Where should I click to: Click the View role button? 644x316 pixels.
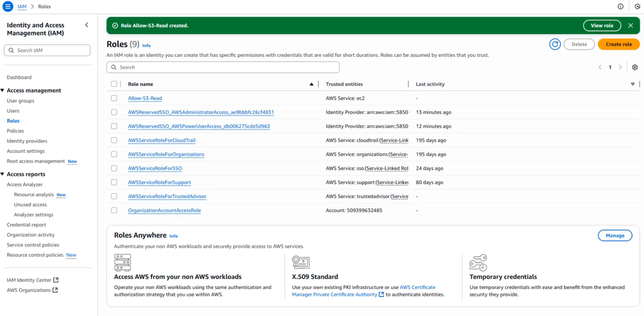coord(602,25)
